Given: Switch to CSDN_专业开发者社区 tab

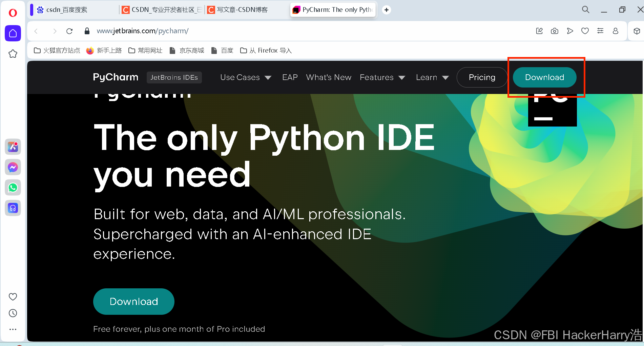Looking at the screenshot, I should 161,10.
